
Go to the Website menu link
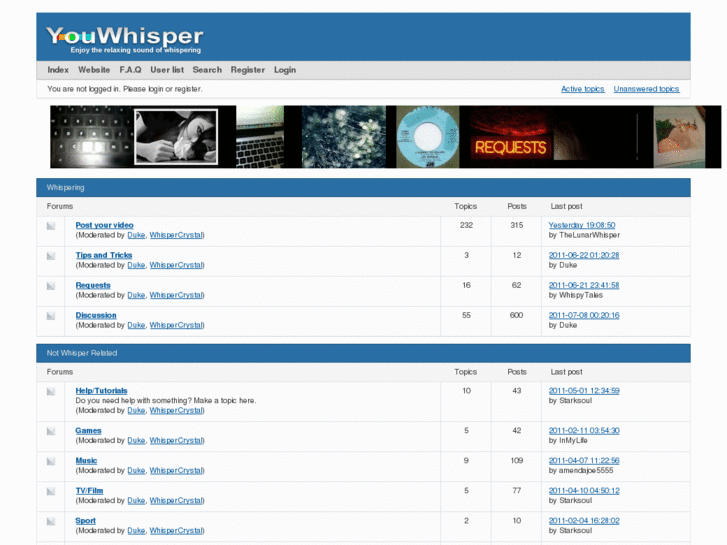click(x=94, y=70)
